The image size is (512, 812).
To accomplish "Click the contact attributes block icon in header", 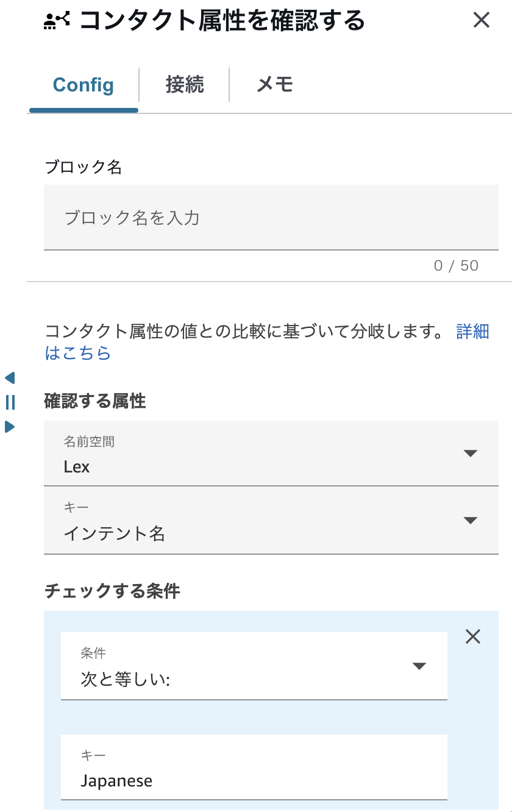I will 57,21.
